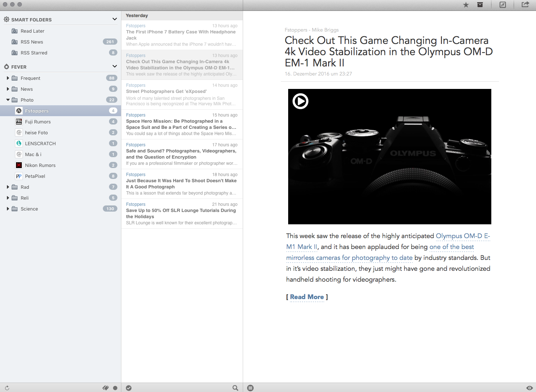The width and height of the screenshot is (536, 392).
Task: Click the News folder icon
Action: tap(15, 89)
